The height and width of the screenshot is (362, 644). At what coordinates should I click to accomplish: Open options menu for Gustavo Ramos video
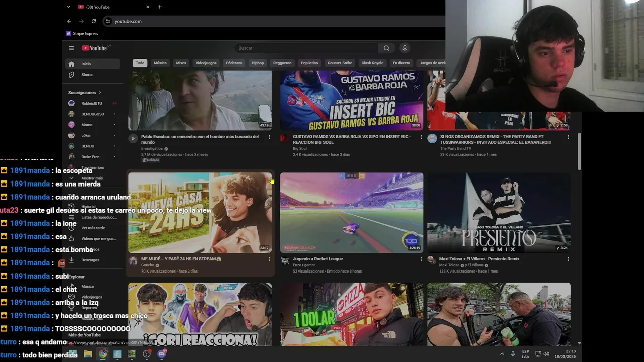tap(421, 137)
